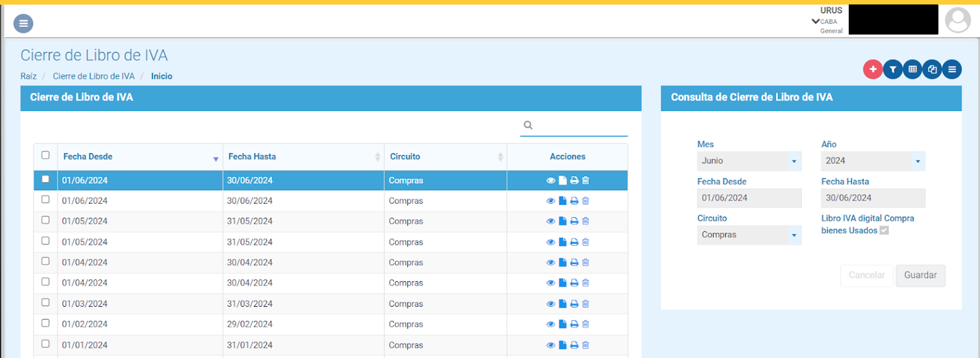This screenshot has height=358, width=980.
Task: Check the select-all checkbox in table header
Action: 45,155
